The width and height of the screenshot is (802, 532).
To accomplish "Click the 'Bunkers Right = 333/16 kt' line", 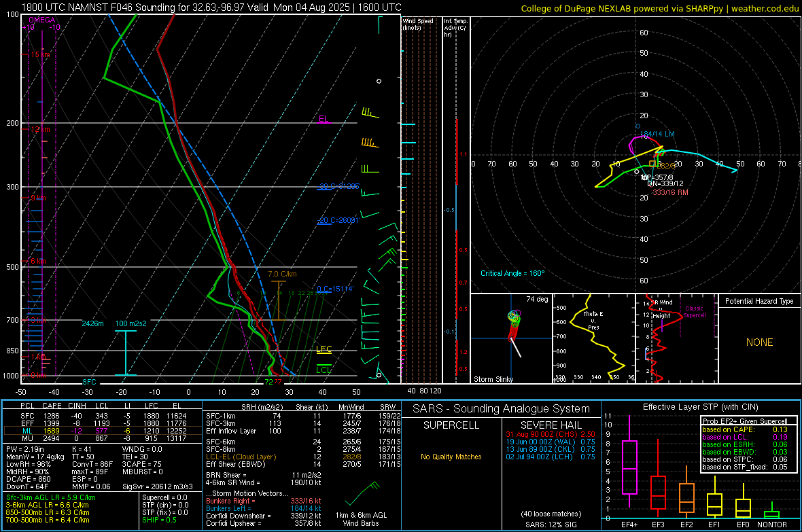I will tap(264, 501).
